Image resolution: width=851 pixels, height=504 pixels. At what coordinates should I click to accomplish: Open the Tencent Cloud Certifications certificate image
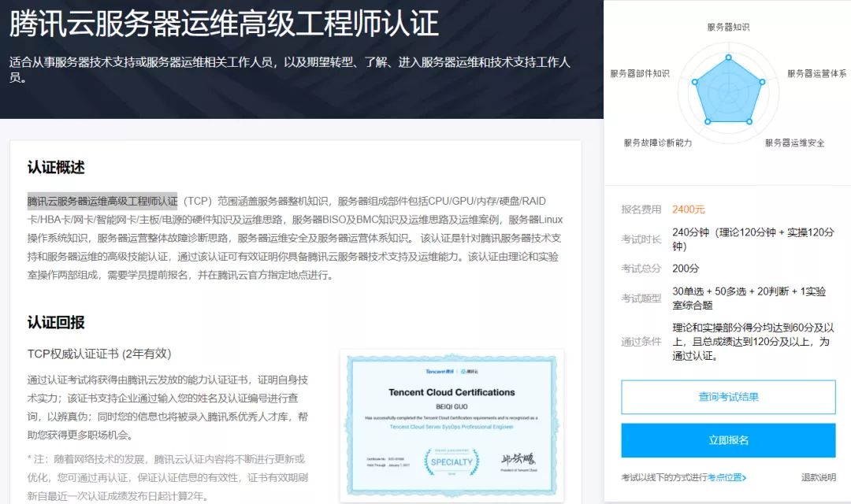pyautogui.click(x=452, y=425)
